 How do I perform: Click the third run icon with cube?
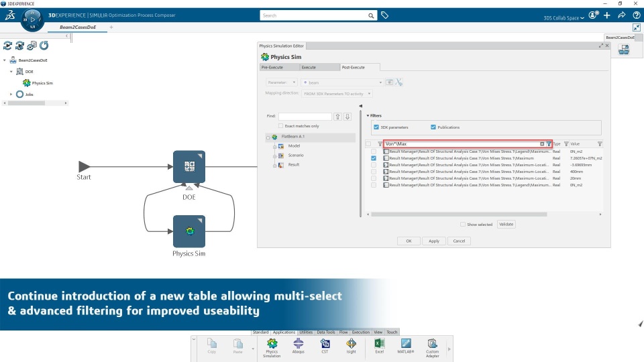(32, 46)
